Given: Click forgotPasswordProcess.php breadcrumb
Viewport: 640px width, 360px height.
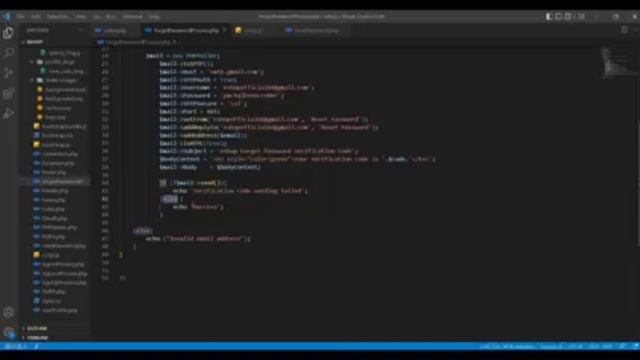Looking at the screenshot, I should coord(138,42).
